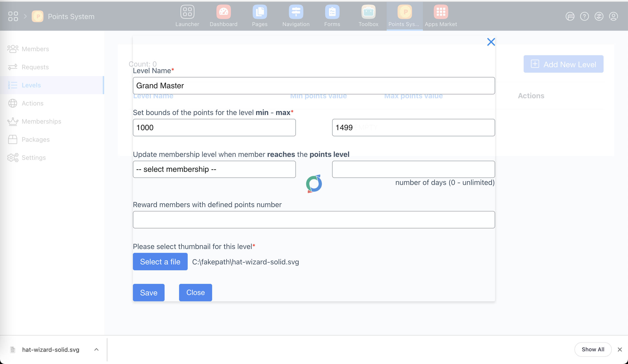The height and width of the screenshot is (364, 628).
Task: Click the help question mark icon
Action: coord(584,17)
